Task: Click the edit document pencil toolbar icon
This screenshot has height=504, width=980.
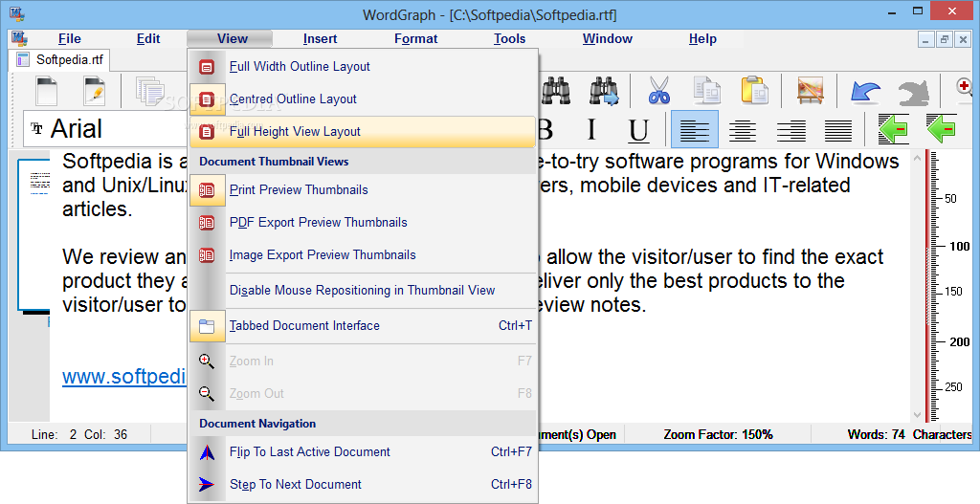Action: click(x=95, y=91)
